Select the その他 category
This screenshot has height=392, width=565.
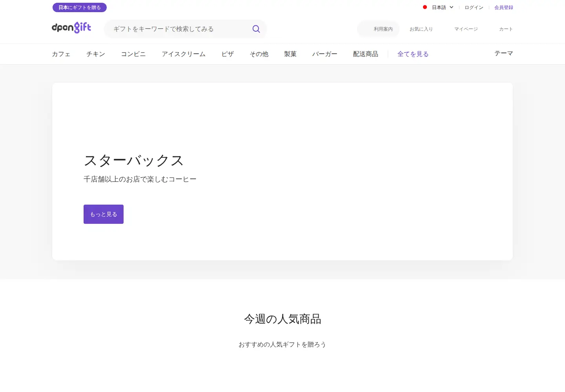pyautogui.click(x=259, y=54)
